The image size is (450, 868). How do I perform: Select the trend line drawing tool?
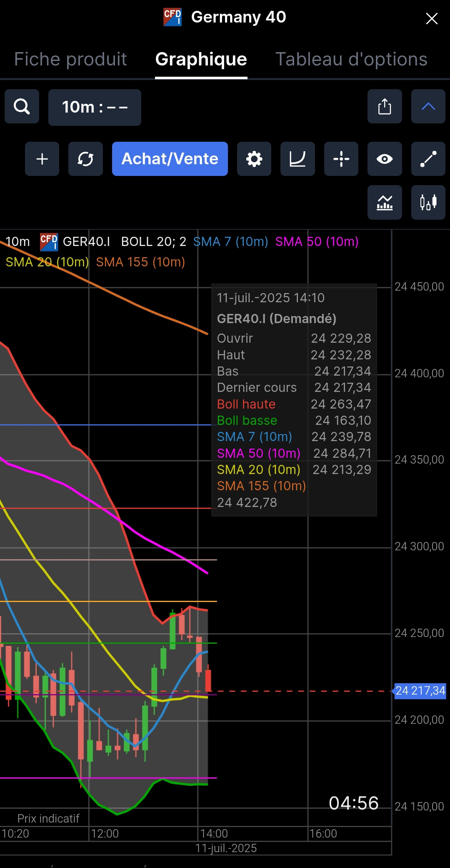pyautogui.click(x=428, y=159)
